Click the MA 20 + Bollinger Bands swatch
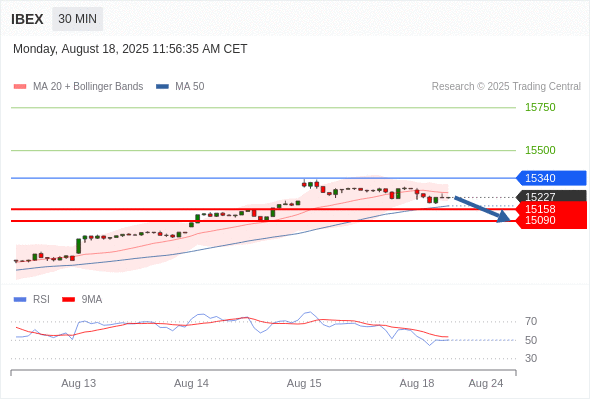Screen dimensions: 590x400 20,87
